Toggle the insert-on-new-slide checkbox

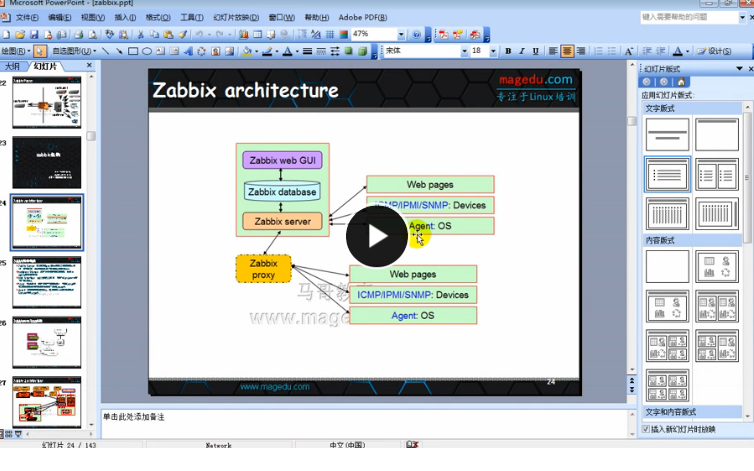(646, 429)
